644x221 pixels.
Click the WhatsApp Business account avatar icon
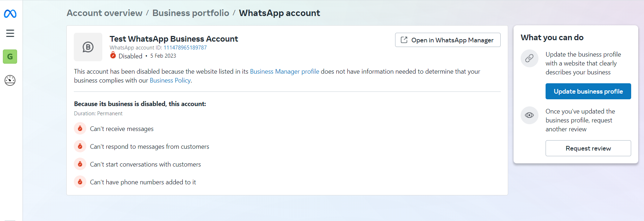pyautogui.click(x=88, y=47)
